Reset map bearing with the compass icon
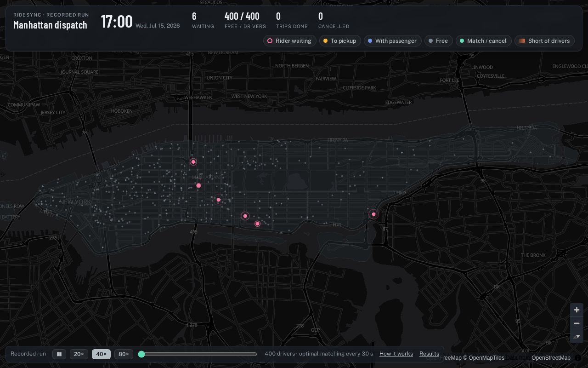588x368 pixels. [x=577, y=337]
